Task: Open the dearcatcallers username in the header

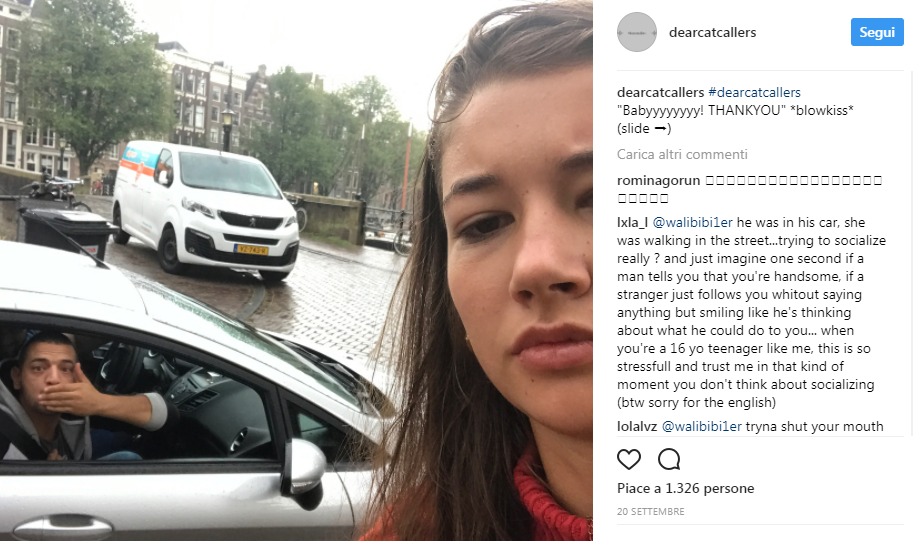Action: pos(712,33)
